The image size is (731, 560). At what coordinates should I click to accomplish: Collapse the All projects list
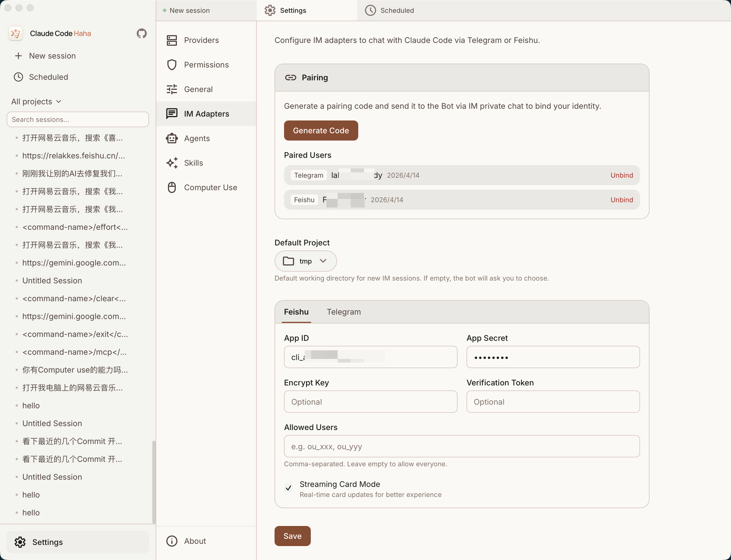click(x=59, y=101)
